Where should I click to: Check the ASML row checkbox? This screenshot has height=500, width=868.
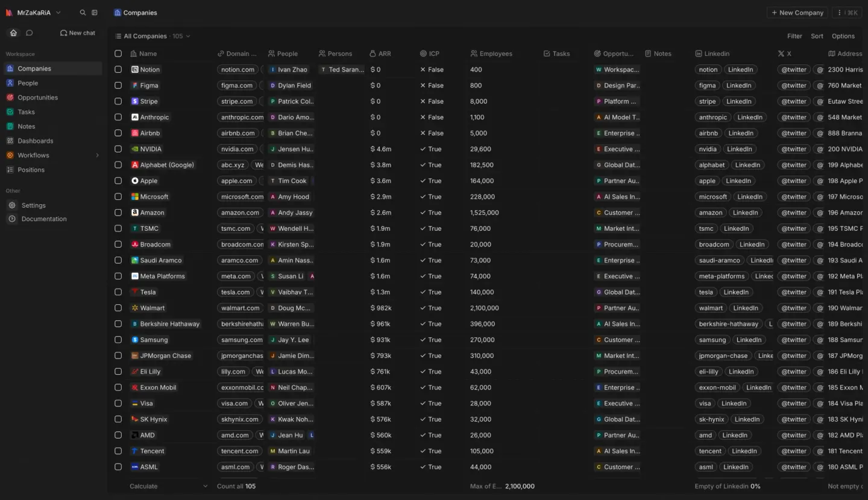coord(118,467)
